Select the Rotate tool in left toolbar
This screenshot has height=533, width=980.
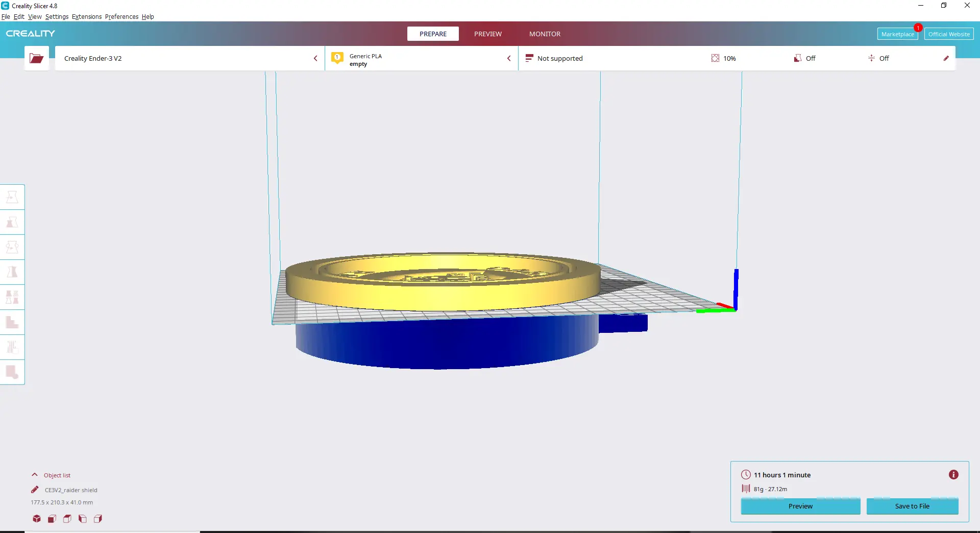pyautogui.click(x=12, y=247)
